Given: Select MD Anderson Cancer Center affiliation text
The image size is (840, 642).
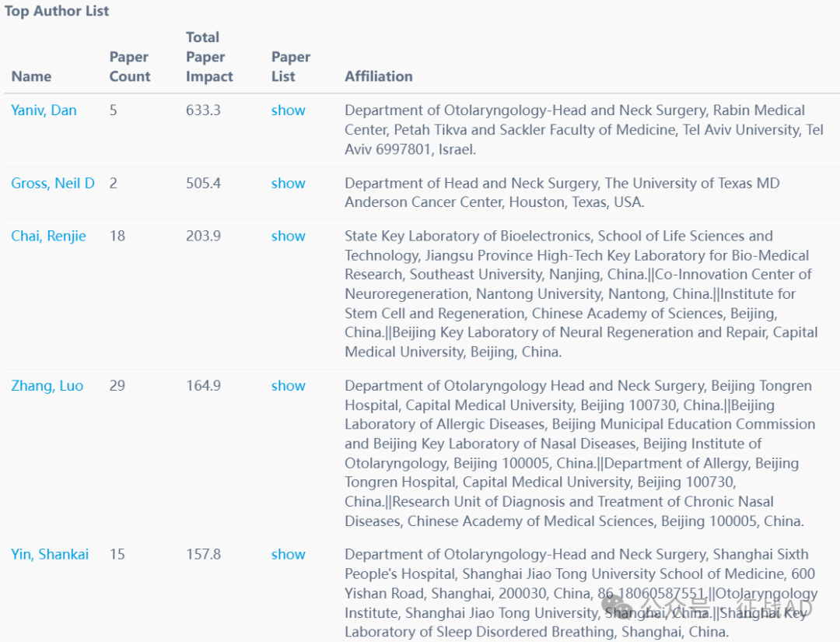Looking at the screenshot, I should point(562,193).
